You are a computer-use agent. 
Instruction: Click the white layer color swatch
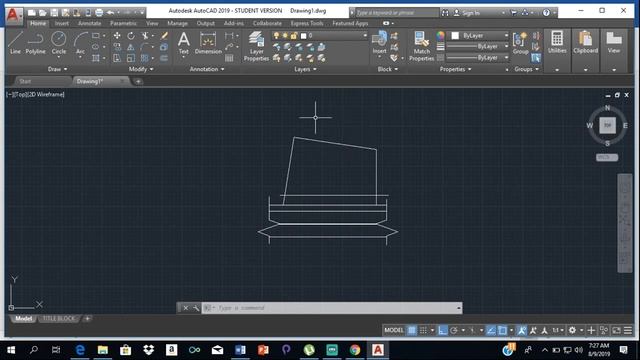[303, 36]
